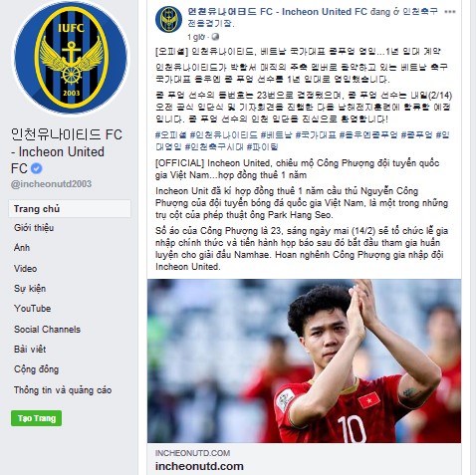Screen dimensions: 476x475
Task: Open the YouTube sidebar item
Action: pyautogui.click(x=33, y=309)
